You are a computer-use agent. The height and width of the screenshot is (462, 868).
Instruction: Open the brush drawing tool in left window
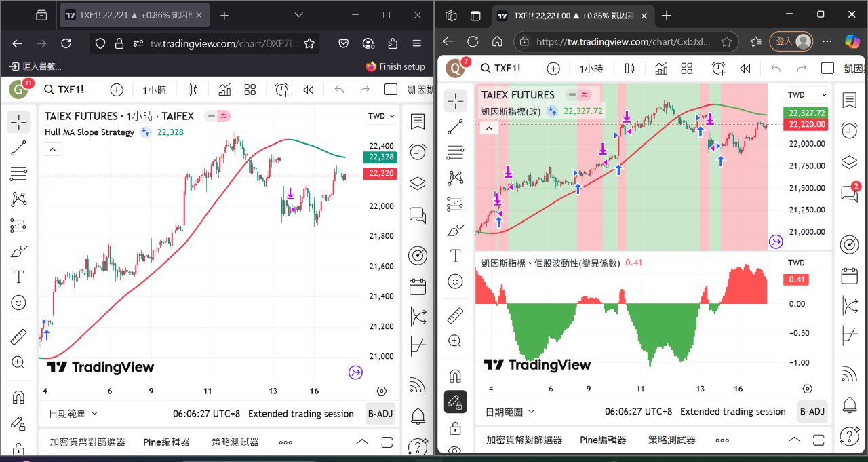pyautogui.click(x=19, y=251)
